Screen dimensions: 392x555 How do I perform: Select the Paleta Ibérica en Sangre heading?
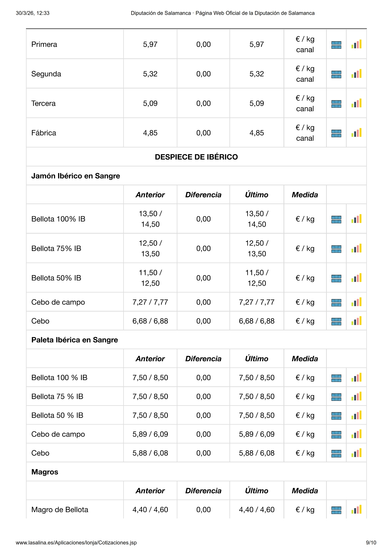[75, 340]
